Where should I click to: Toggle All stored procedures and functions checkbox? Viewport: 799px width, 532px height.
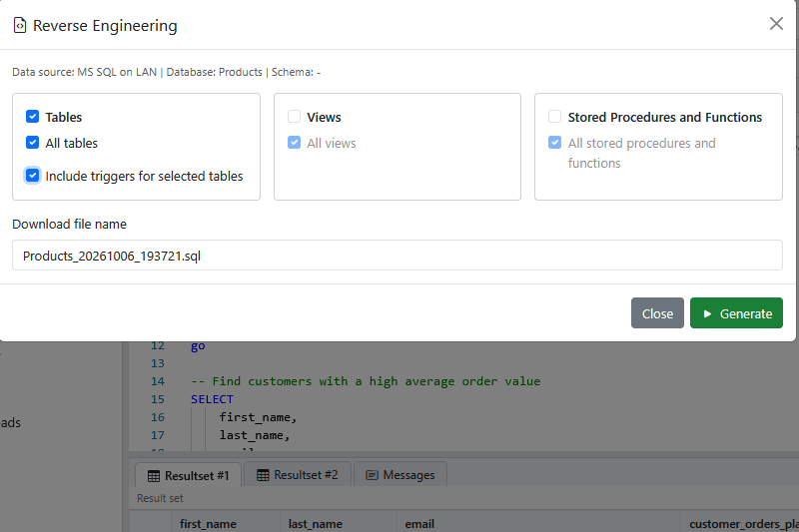555,143
